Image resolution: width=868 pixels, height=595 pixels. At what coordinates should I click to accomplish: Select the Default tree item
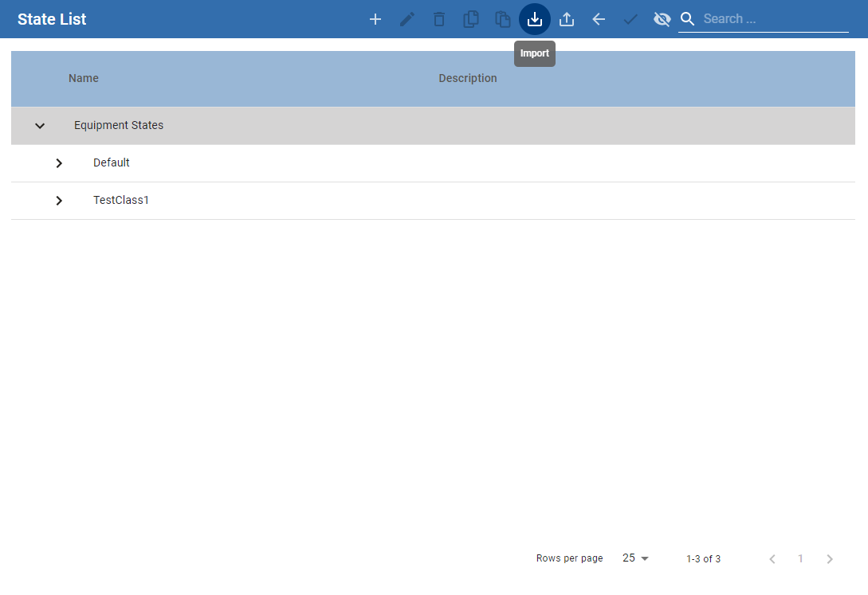112,162
